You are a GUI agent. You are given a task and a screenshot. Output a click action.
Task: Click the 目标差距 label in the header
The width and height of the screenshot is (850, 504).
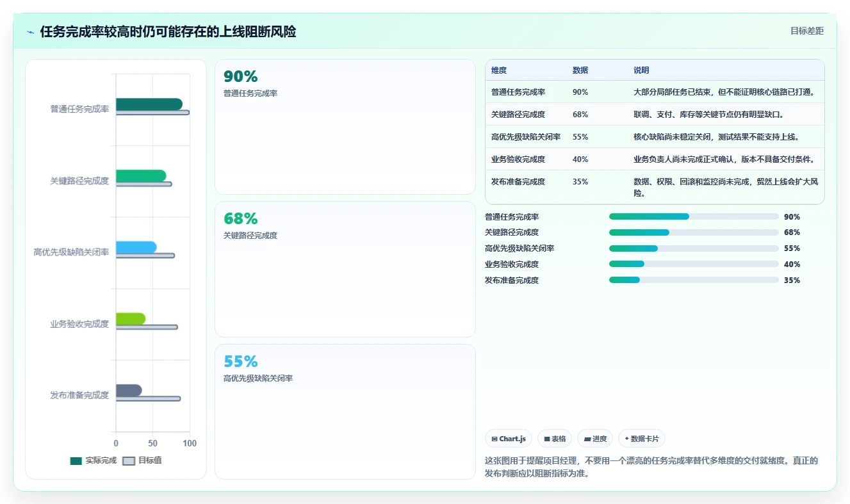pyautogui.click(x=806, y=31)
